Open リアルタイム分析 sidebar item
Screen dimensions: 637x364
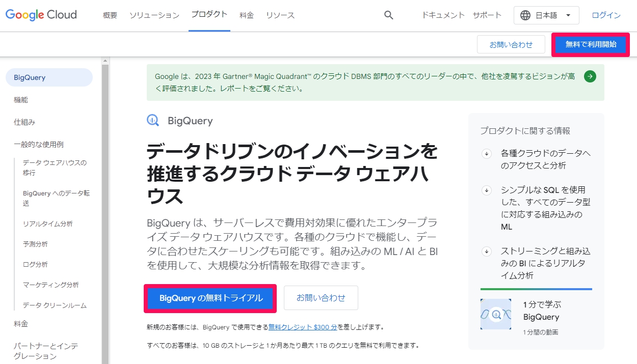(48, 223)
